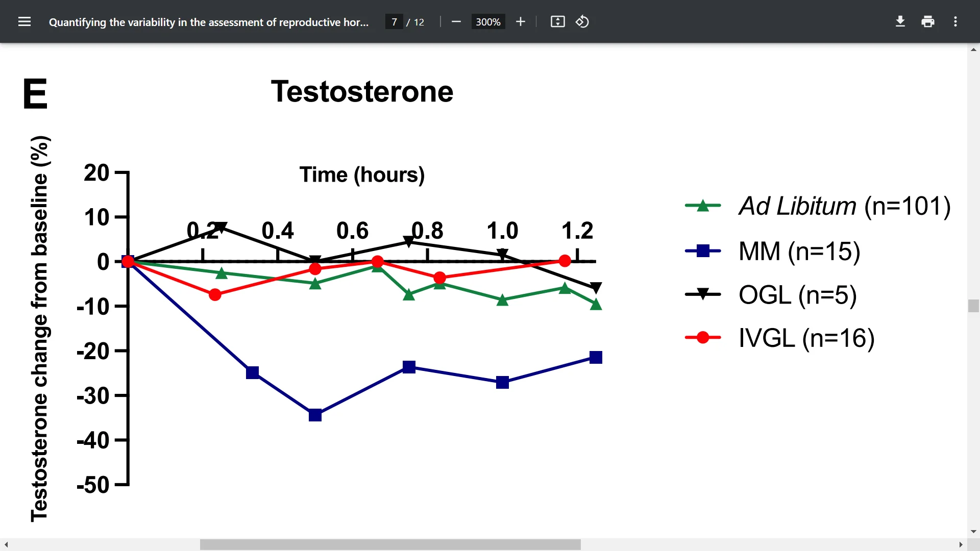Click the MM (n=15) legend entry
Image resolution: width=980 pixels, height=551 pixels.
[799, 251]
